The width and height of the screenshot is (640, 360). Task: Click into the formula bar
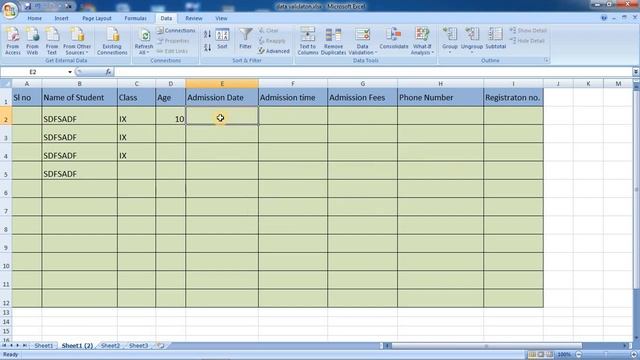[373, 72]
